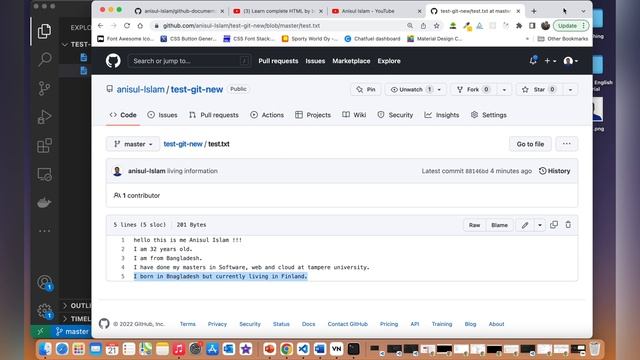Click Marketplace in GitHub header

click(351, 61)
